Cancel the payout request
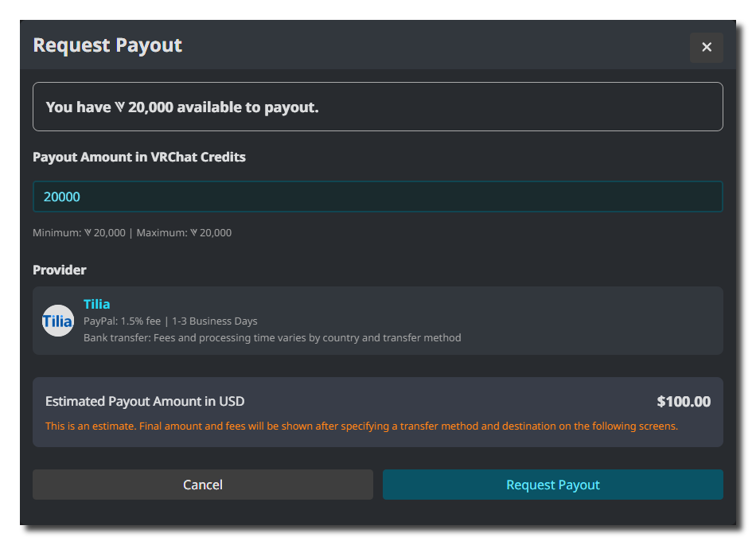This screenshot has width=756, height=545. 202,485
